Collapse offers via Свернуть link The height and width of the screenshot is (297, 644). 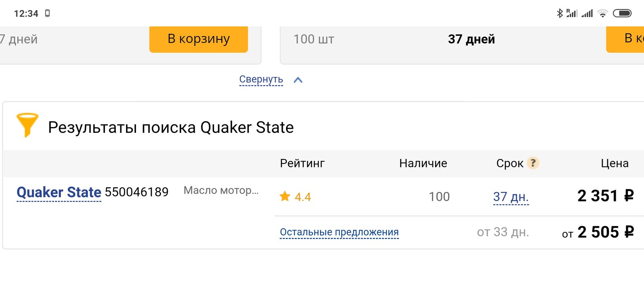point(261,80)
